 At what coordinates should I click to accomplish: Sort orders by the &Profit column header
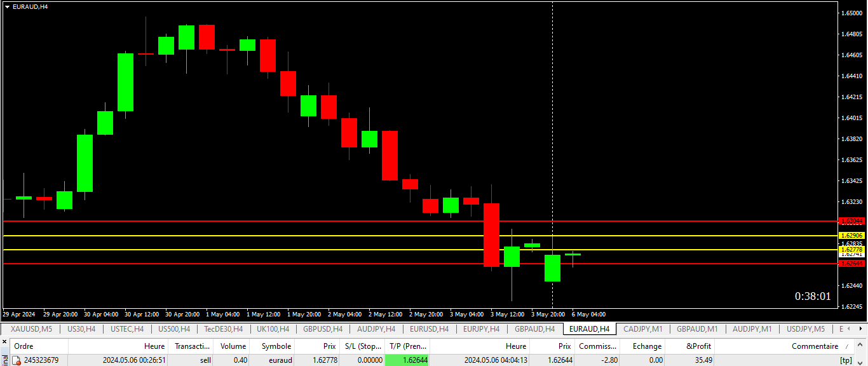(690, 346)
